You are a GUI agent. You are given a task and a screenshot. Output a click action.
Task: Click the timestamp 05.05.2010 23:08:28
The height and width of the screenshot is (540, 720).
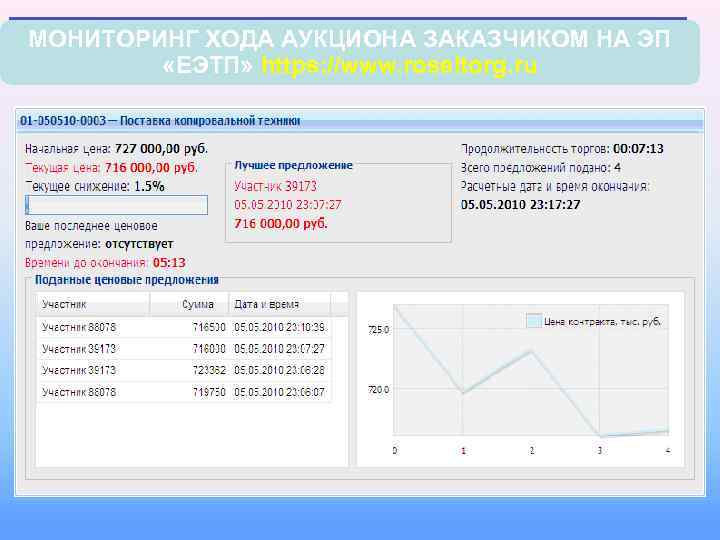pos(280,370)
